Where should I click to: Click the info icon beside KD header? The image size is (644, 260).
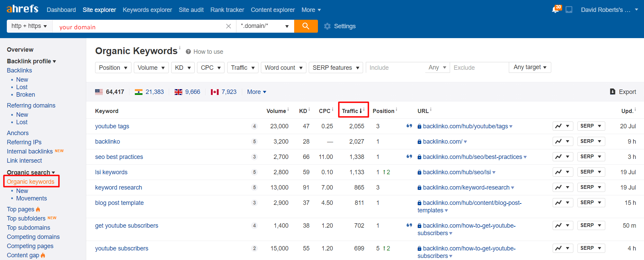309,109
